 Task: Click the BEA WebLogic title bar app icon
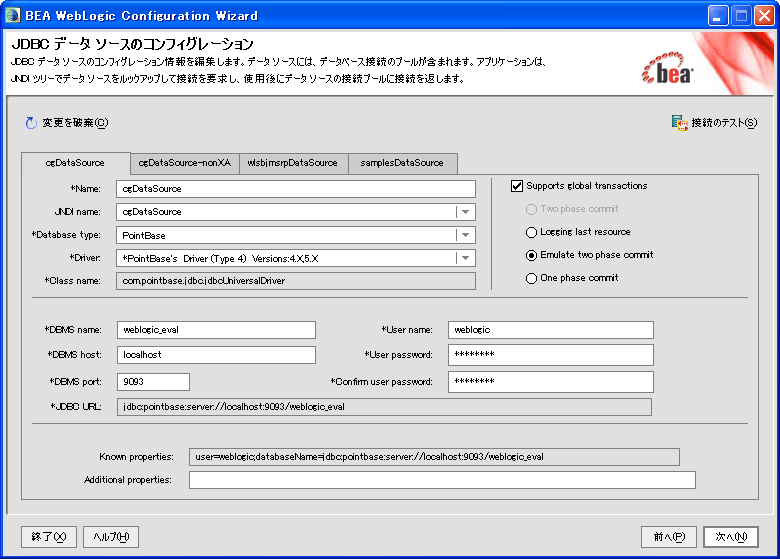tap(12, 15)
